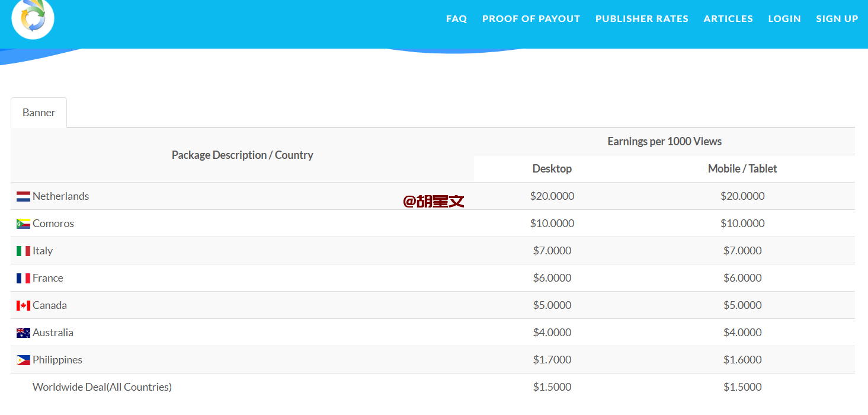
Task: Click the Australia flag icon
Action: tap(23, 333)
